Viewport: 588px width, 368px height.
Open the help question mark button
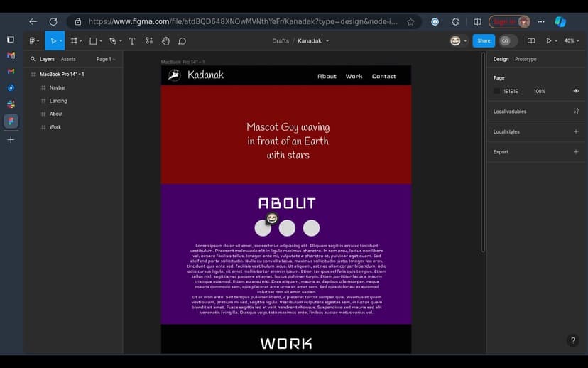573,341
